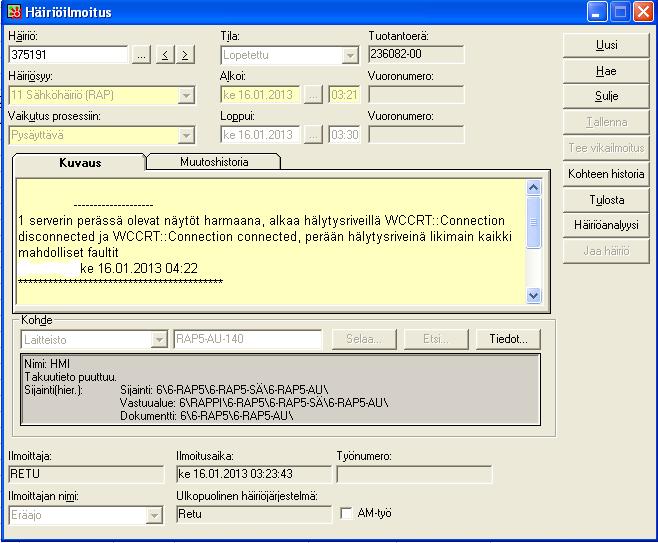658x543 pixels.
Task: Click the Ilmoitusaika field
Action: coord(254,474)
